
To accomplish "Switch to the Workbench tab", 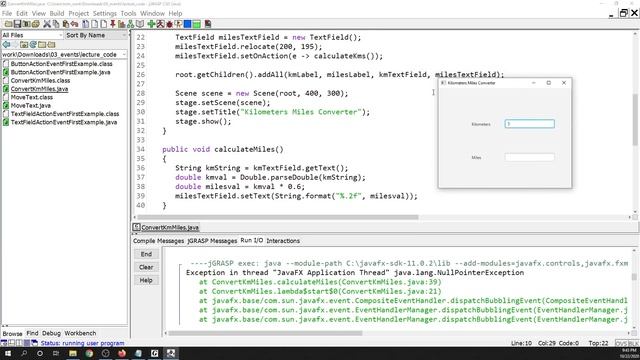I will click(x=80, y=333).
